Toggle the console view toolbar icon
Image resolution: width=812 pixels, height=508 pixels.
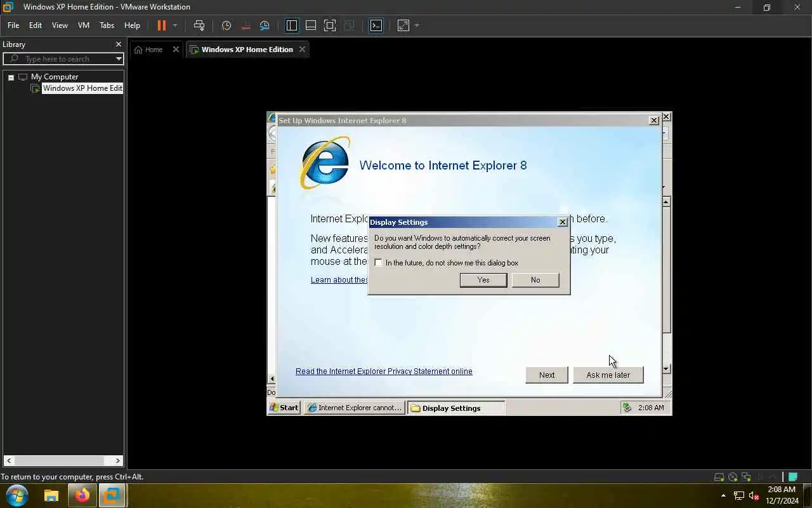[376, 25]
